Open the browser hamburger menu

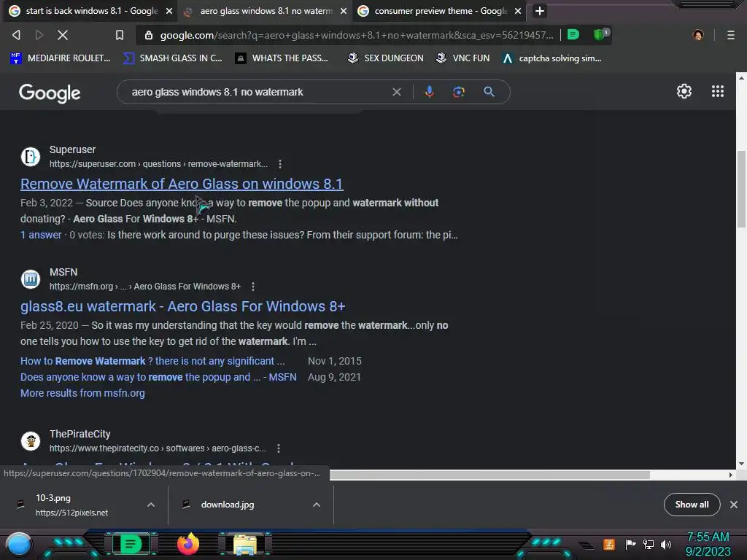pos(731,35)
